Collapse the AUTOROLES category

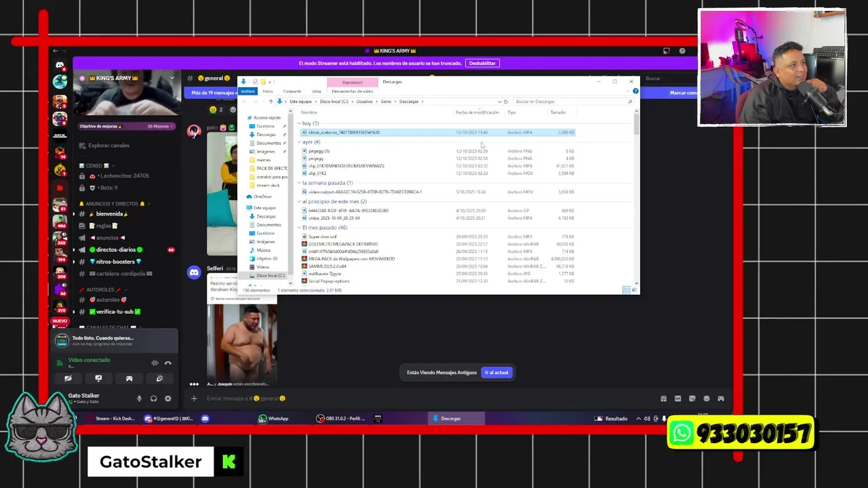[x=103, y=289]
